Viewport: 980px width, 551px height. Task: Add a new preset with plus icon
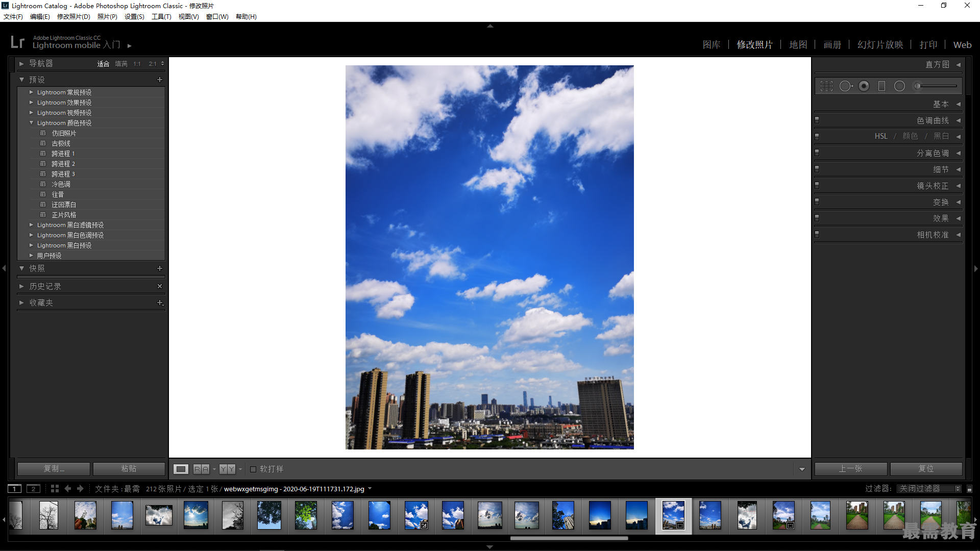pos(160,80)
